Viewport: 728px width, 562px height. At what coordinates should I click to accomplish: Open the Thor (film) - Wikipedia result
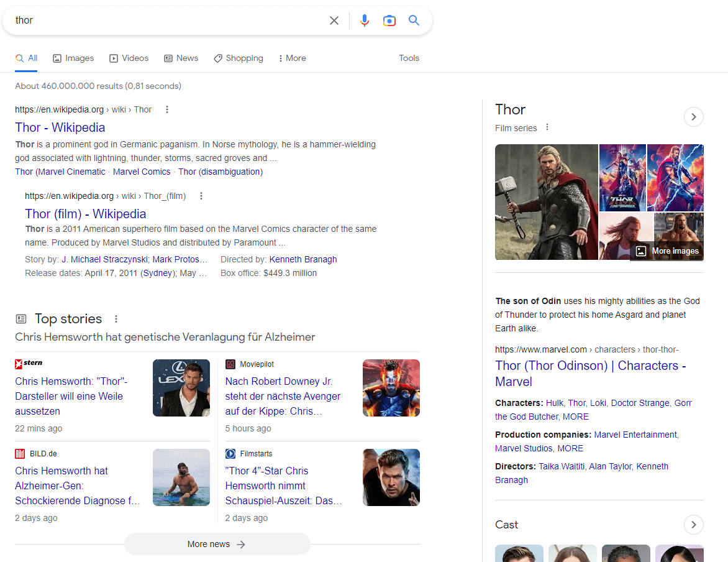click(86, 214)
